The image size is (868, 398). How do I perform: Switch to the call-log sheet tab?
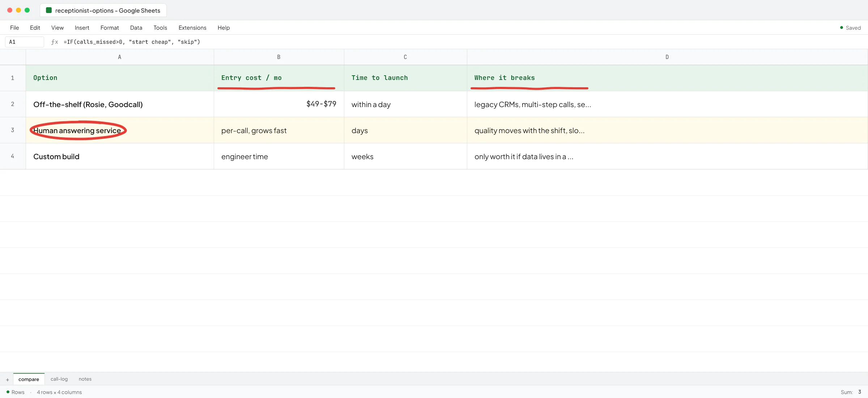point(59,379)
